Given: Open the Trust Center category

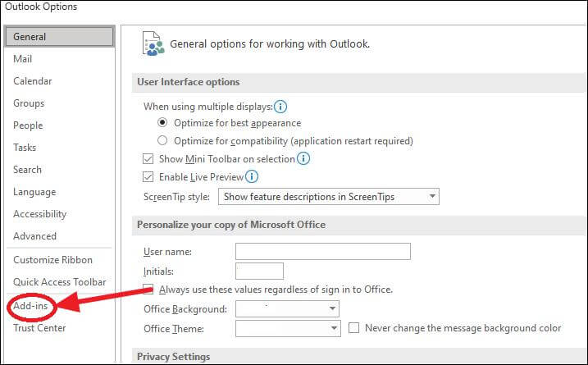Looking at the screenshot, I should coord(39,328).
